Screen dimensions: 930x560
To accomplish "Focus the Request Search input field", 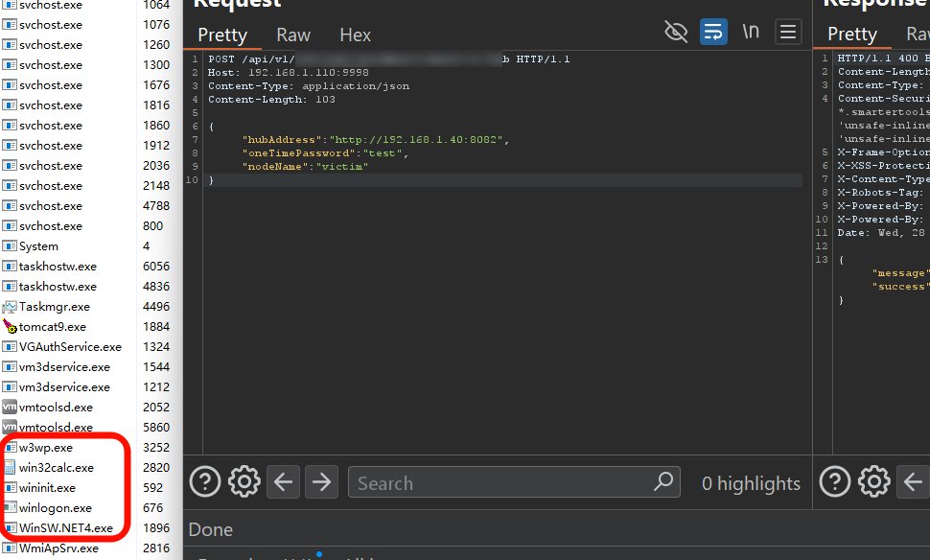I will (514, 481).
